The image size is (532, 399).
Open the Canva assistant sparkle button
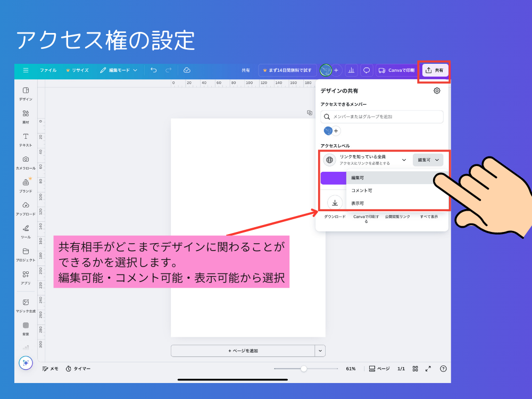click(25, 363)
